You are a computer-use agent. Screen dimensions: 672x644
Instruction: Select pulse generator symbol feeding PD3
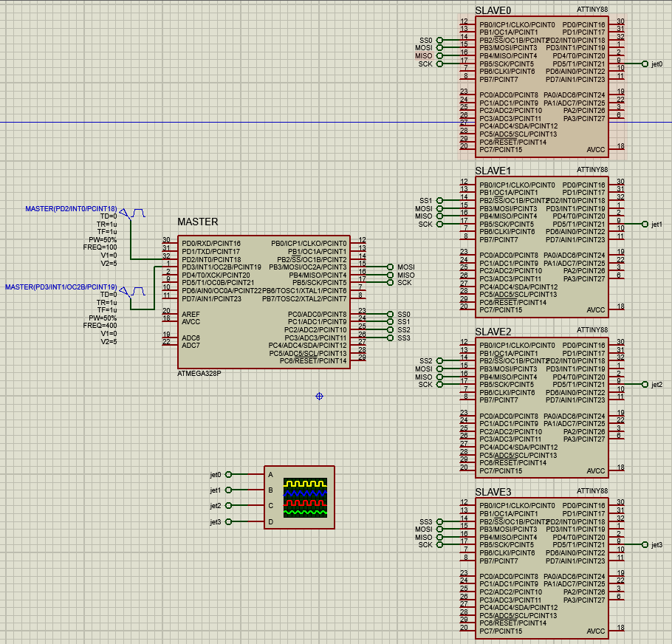(x=132, y=292)
